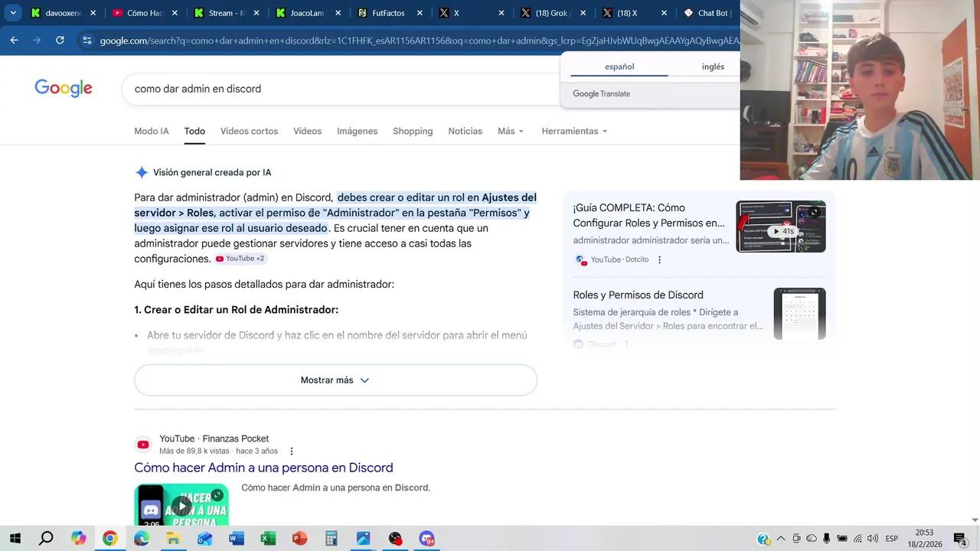This screenshot has height=551, width=980.
Task: Open the Vídeos results tab
Action: 307,131
